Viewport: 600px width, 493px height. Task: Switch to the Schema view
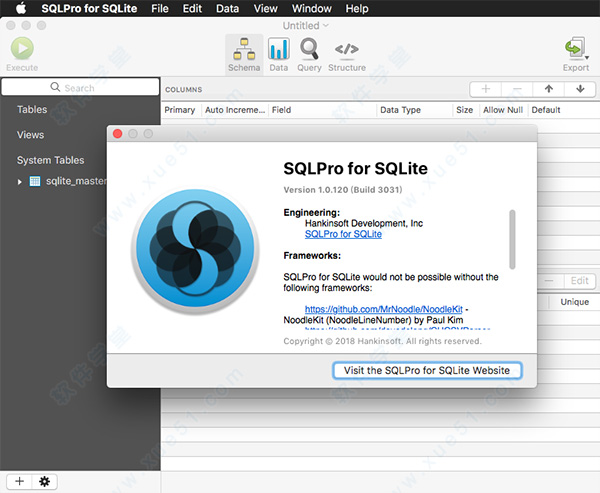click(244, 55)
